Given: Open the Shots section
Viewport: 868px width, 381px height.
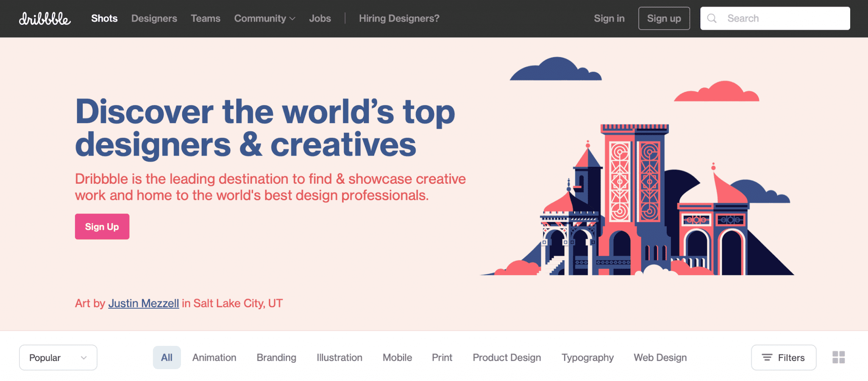Looking at the screenshot, I should click(x=104, y=18).
